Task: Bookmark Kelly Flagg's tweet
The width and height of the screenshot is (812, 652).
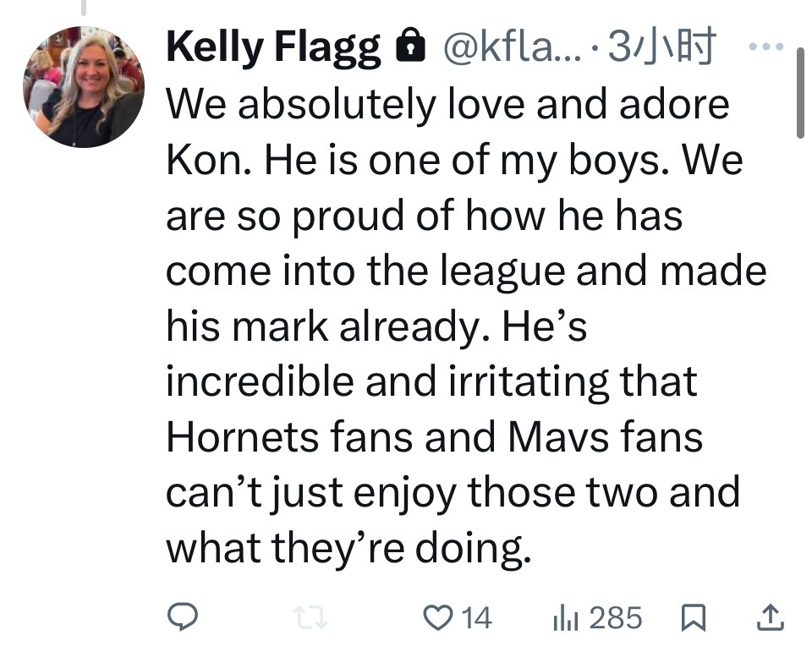Action: click(x=693, y=617)
